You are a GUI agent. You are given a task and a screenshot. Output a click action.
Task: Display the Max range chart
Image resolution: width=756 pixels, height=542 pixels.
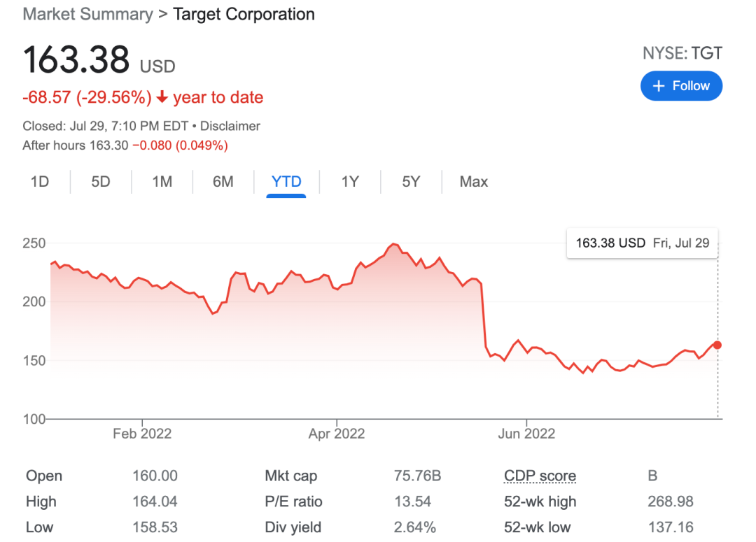[x=473, y=182]
